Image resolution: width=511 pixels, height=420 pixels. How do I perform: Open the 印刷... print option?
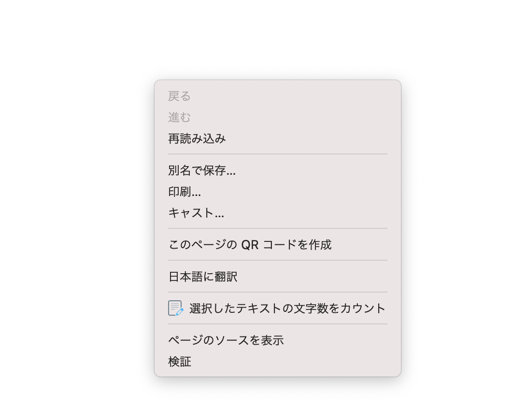click(x=185, y=192)
